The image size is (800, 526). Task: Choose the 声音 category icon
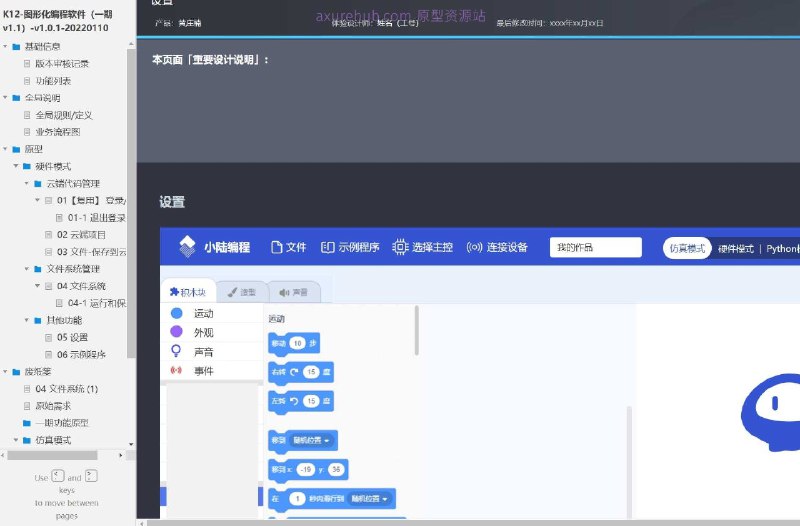(176, 351)
